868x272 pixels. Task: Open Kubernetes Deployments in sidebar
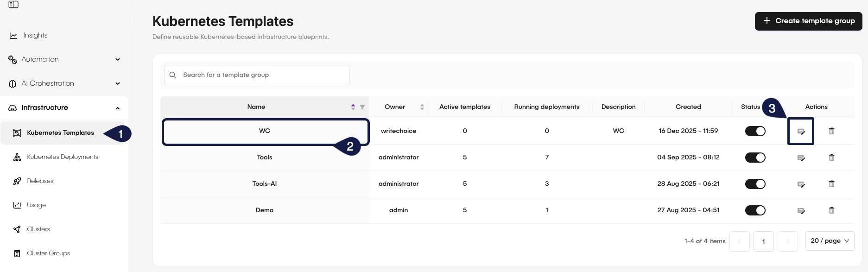tap(63, 157)
